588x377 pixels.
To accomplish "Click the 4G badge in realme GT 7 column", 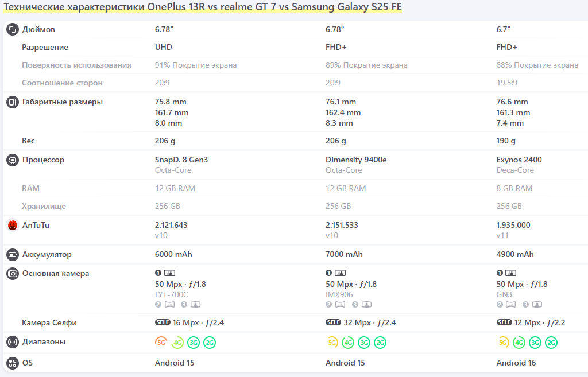I will [348, 342].
